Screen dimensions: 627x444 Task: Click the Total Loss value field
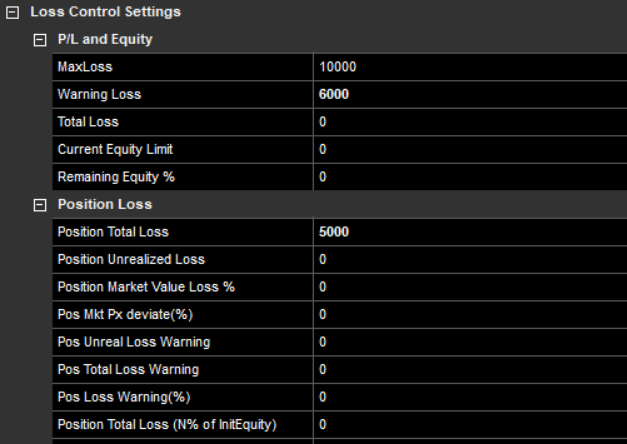tap(468, 122)
